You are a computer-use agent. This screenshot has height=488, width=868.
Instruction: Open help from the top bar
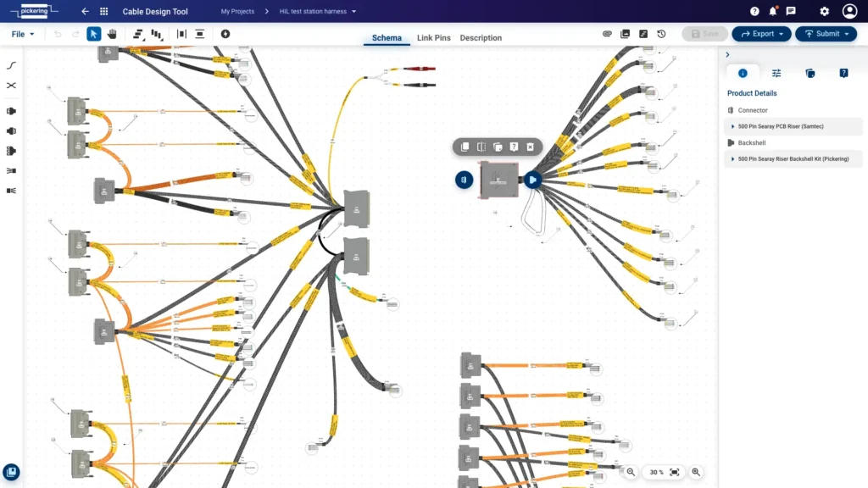pos(754,11)
